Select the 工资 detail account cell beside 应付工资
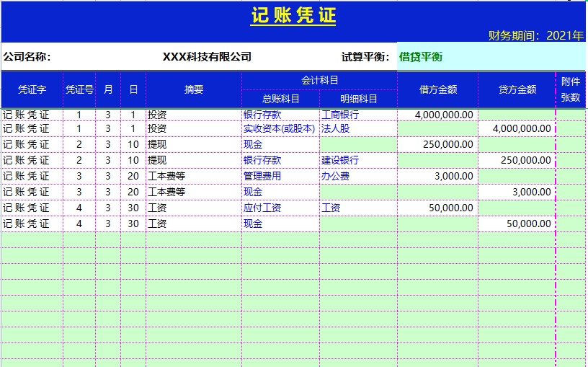This screenshot has height=367, width=588. [x=359, y=208]
